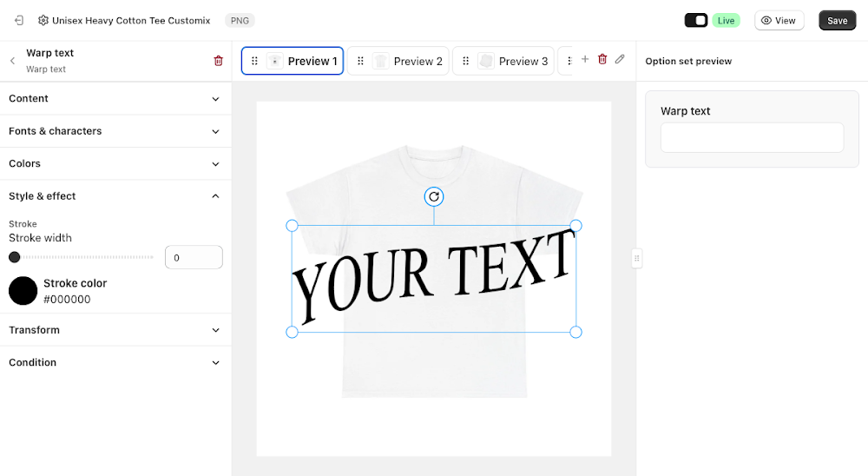
Task: Switch to the Preview 1 tab
Action: 293,61
